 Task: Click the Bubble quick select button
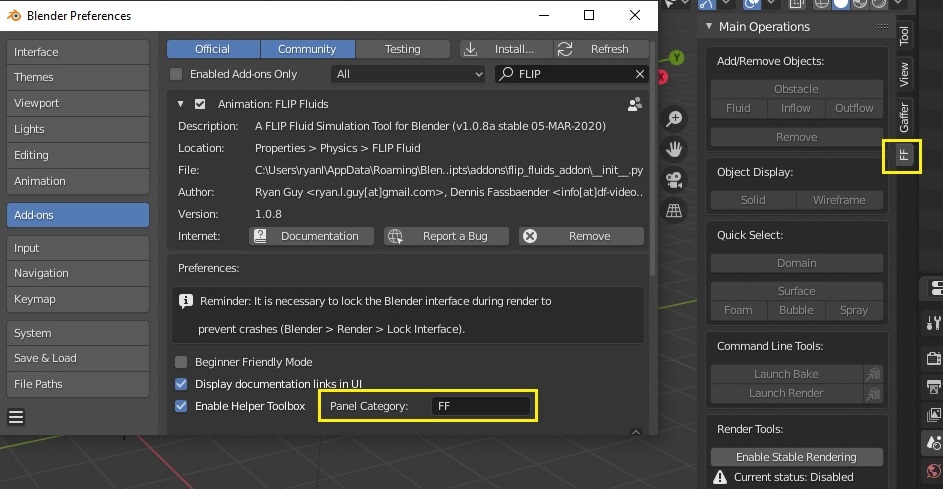point(796,310)
